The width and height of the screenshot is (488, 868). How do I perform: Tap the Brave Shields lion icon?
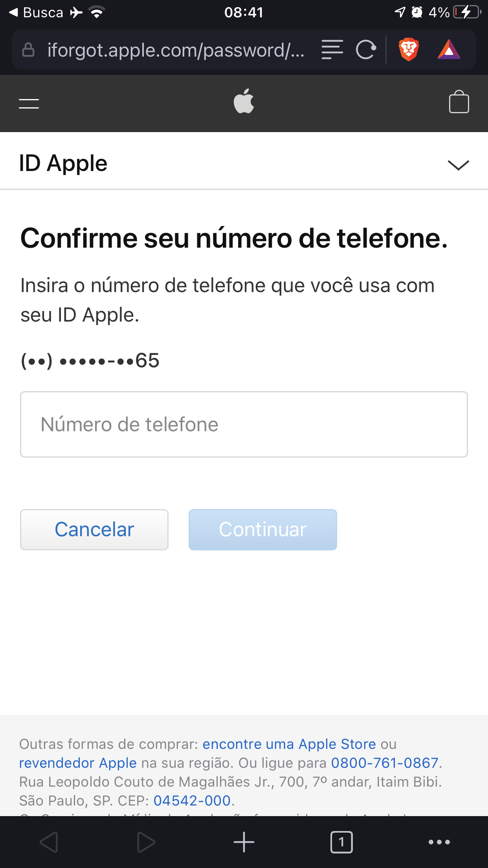409,50
